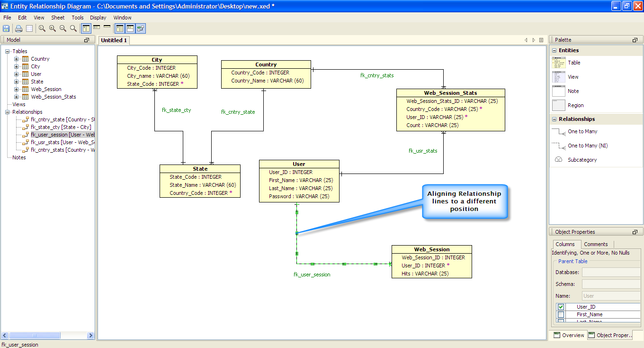Expand the State table tree node
This screenshot has height=348, width=644.
pyautogui.click(x=16, y=82)
